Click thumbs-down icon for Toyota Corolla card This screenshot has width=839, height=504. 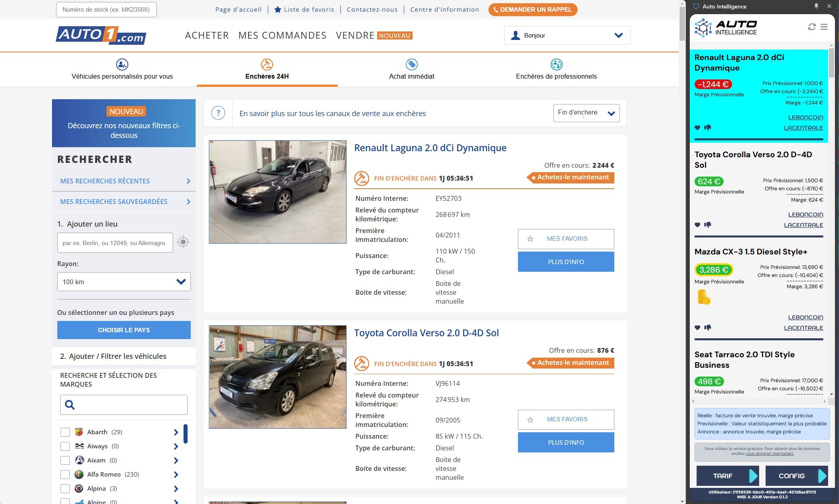pyautogui.click(x=708, y=225)
